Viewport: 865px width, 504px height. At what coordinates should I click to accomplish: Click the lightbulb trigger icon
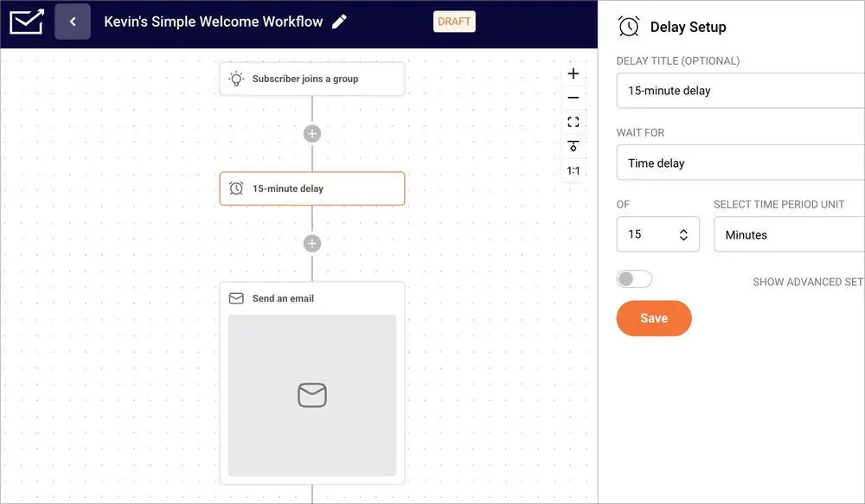click(236, 79)
